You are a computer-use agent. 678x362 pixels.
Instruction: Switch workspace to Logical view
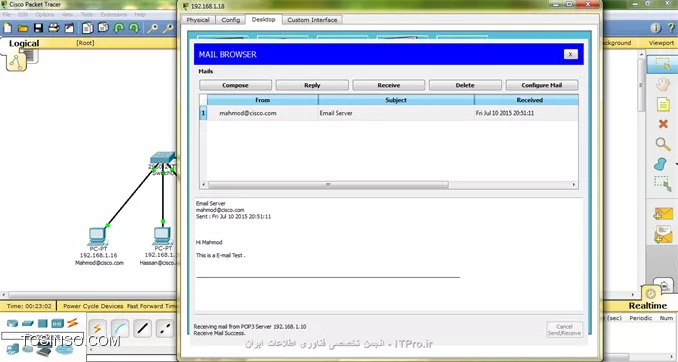[x=24, y=43]
